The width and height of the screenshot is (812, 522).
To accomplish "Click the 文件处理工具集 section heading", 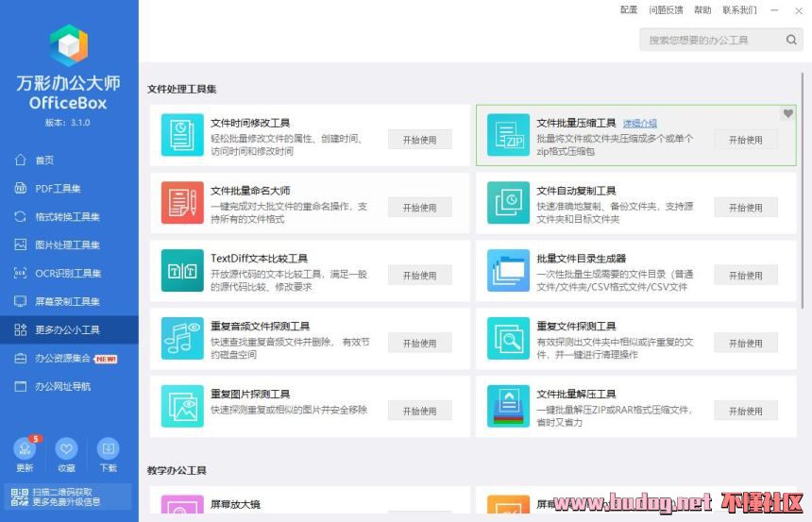I will pyautogui.click(x=182, y=89).
